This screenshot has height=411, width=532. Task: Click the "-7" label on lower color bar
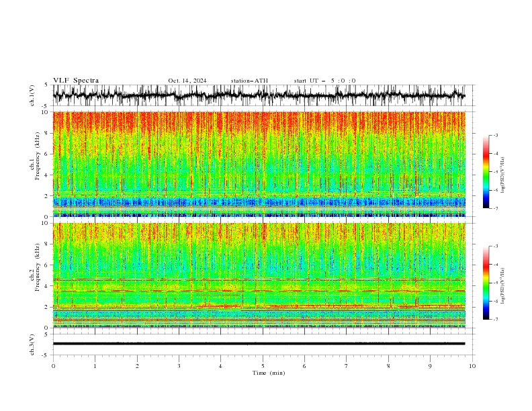496,320
